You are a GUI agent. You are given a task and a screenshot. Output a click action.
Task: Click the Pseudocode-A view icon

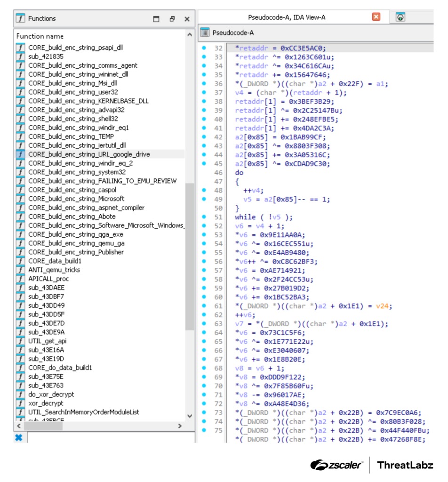click(x=205, y=32)
